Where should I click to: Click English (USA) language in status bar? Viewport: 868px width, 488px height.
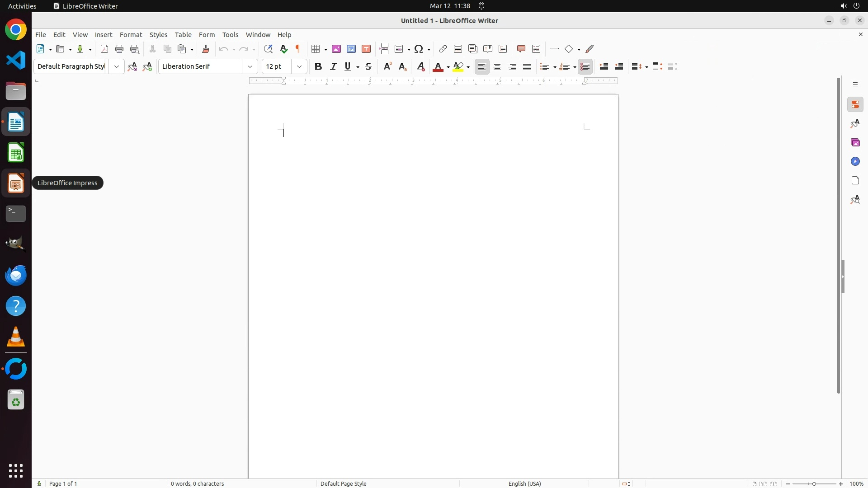point(524,483)
